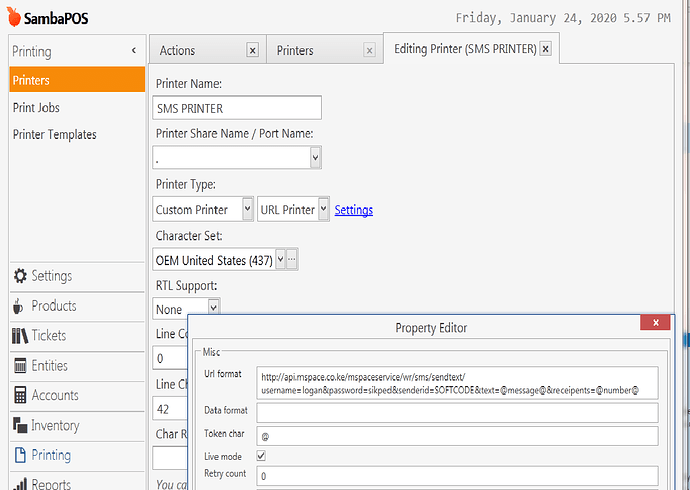Open Products section cup icon
This screenshot has width=690, height=490.
[18, 306]
